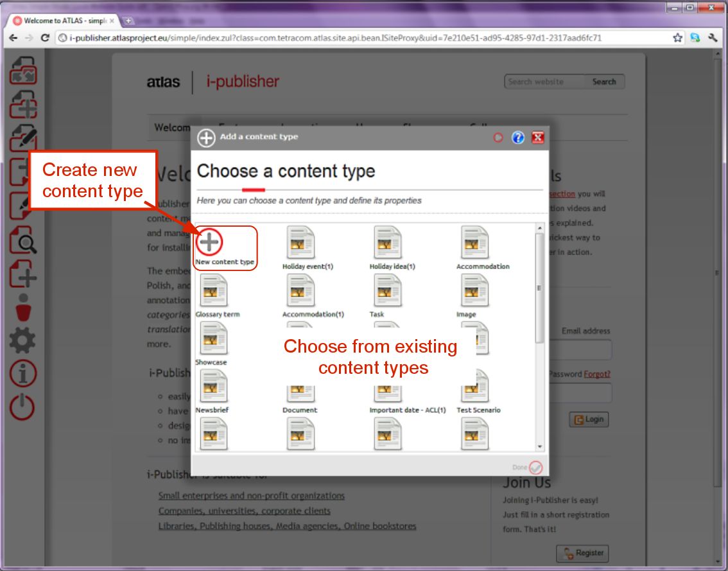The image size is (728, 571).
Task: Click sidebar page-with-magnifier search icon
Action: (x=24, y=240)
